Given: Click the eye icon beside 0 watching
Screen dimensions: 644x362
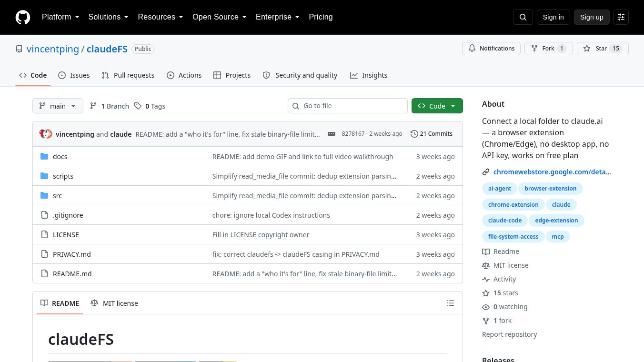Looking at the screenshot, I should pyautogui.click(x=486, y=307).
